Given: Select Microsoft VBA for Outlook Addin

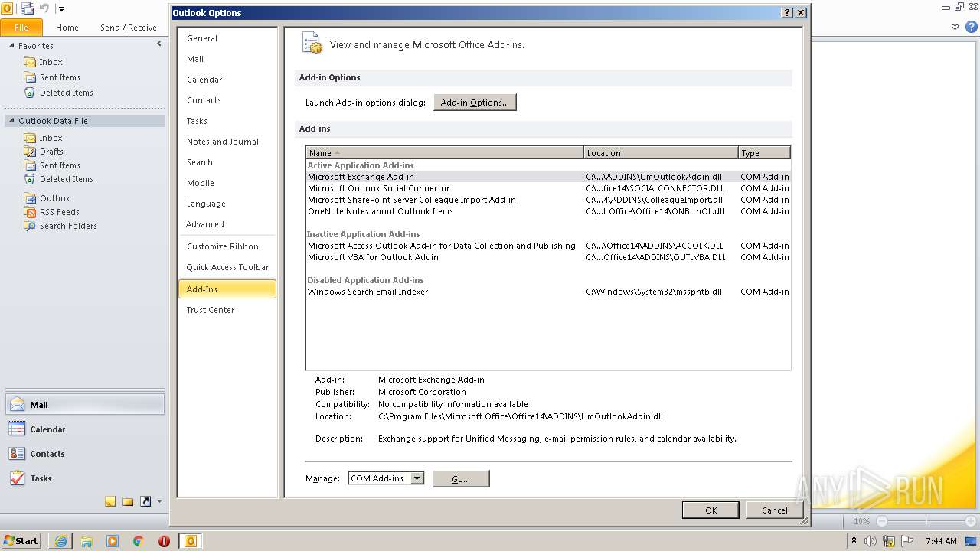Looking at the screenshot, I should pos(547,257).
